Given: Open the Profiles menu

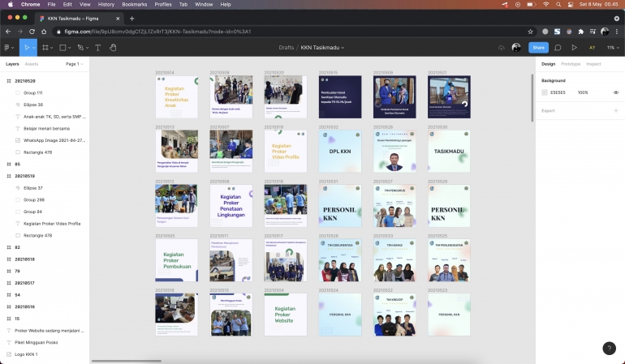Looking at the screenshot, I should (163, 4).
